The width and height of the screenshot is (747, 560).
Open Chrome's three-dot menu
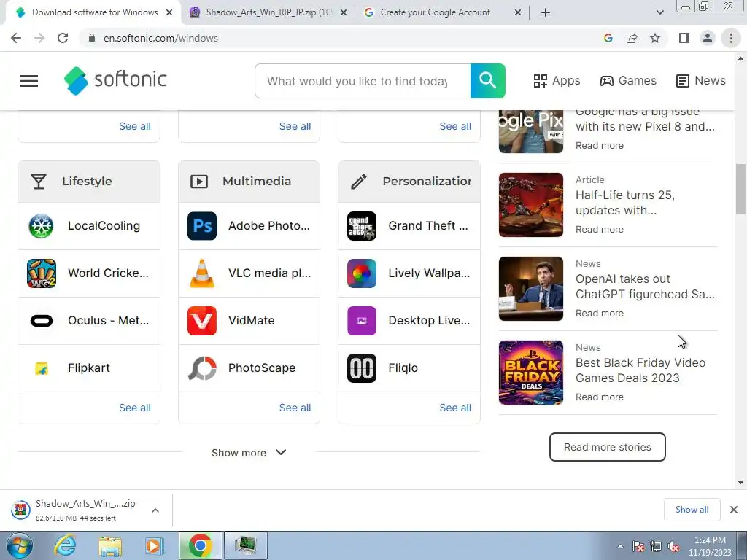[x=731, y=38]
